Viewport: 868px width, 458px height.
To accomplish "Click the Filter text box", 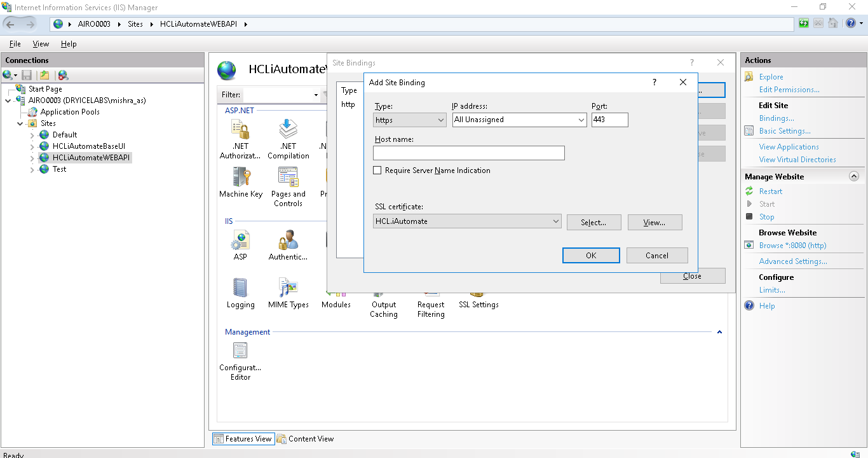I will coord(277,95).
